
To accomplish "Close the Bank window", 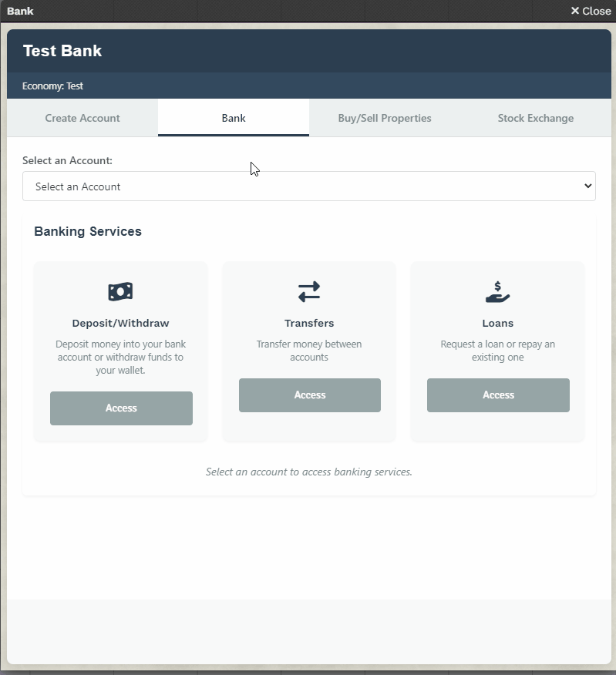I will [x=591, y=11].
